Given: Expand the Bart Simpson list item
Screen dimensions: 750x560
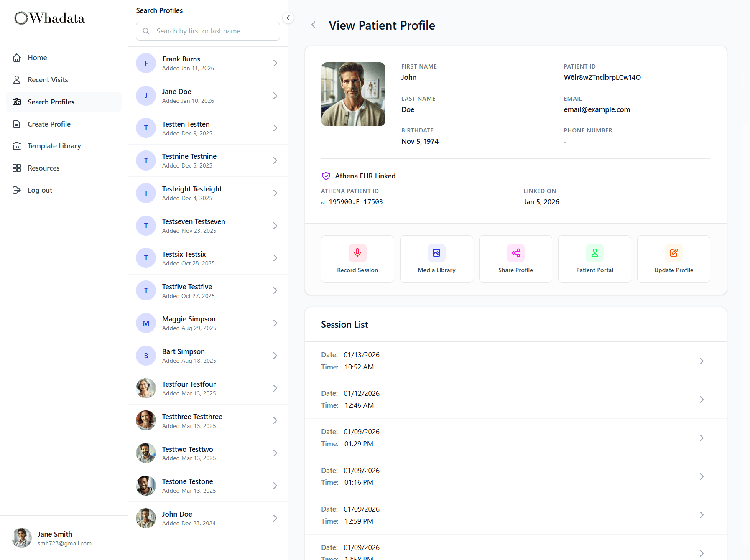Looking at the screenshot, I should [x=275, y=355].
